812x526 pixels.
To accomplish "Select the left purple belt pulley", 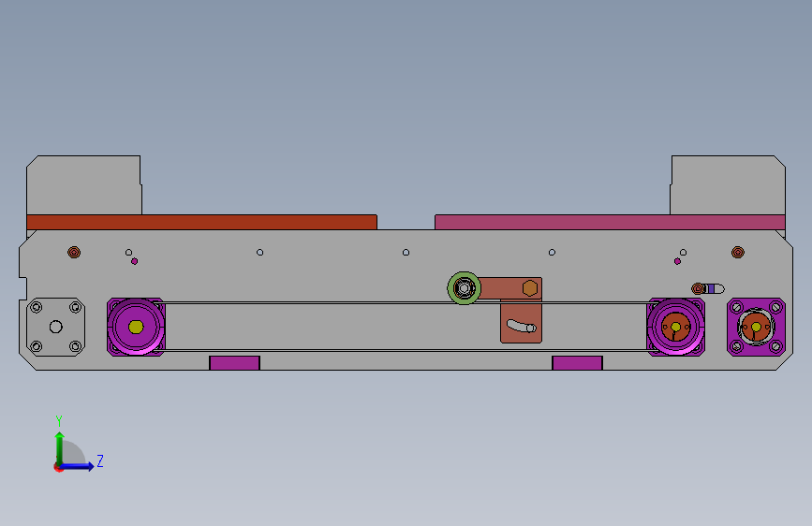I will coord(136,328).
